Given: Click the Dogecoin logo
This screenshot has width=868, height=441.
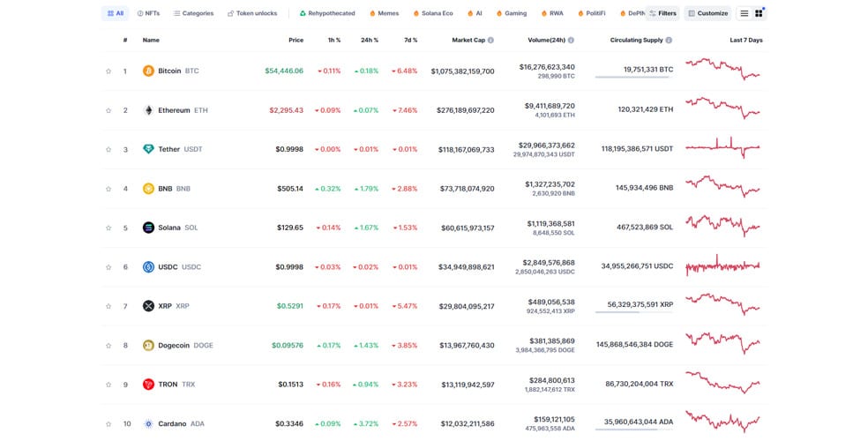Looking at the screenshot, I should click(148, 345).
